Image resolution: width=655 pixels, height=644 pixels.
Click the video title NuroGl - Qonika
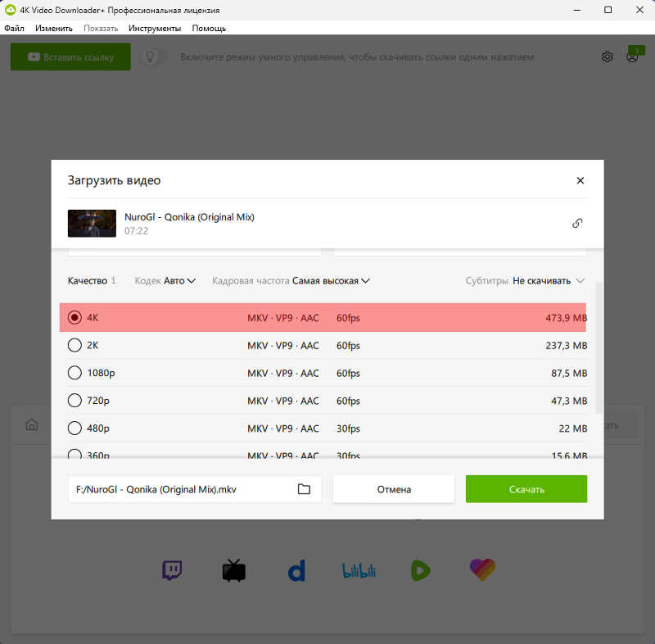(x=189, y=217)
